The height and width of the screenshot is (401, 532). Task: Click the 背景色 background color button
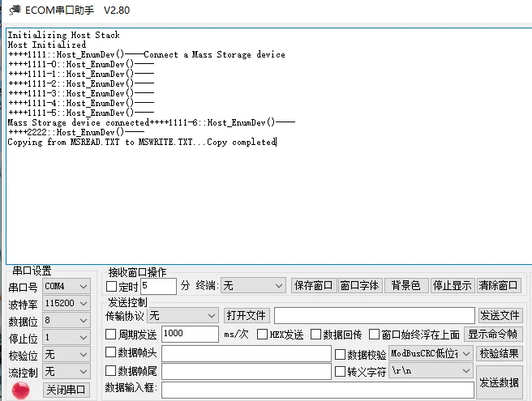[406, 286]
